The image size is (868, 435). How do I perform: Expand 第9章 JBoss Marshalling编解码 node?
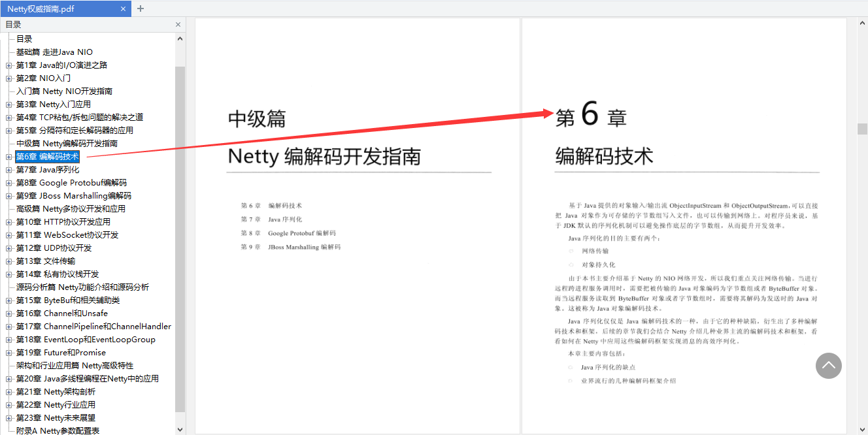click(8, 196)
